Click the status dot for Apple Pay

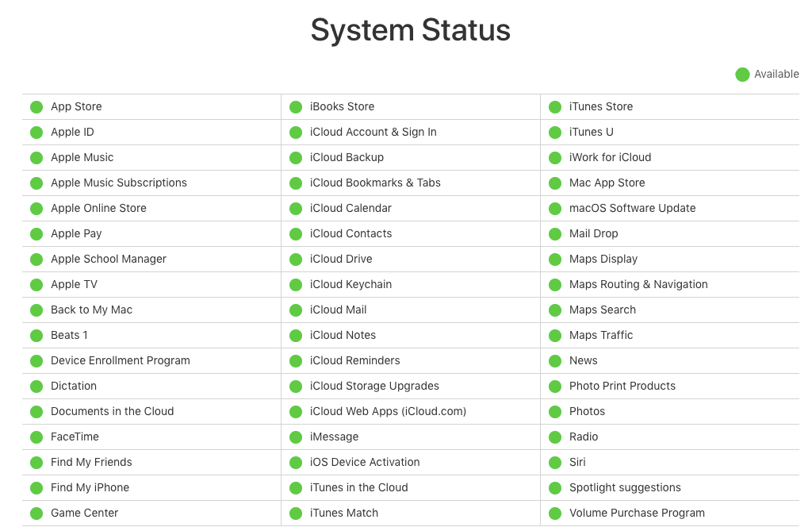(36, 234)
